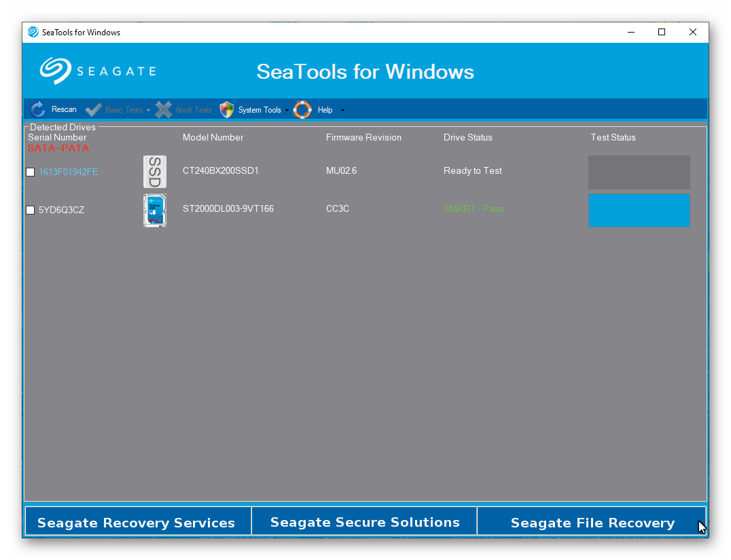Click the Help lifebuoy icon
This screenshot has width=731, height=560.
tap(302, 110)
